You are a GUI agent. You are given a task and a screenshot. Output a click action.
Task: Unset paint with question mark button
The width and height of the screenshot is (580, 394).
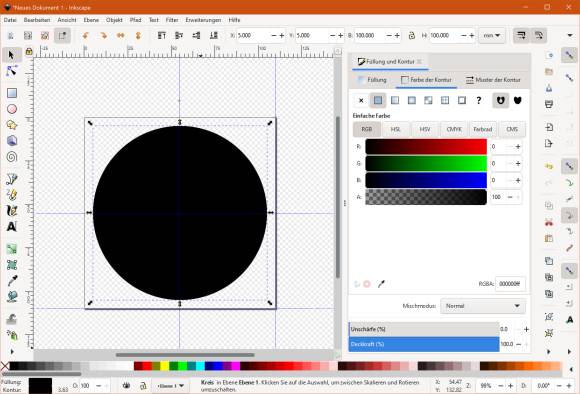pyautogui.click(x=479, y=100)
